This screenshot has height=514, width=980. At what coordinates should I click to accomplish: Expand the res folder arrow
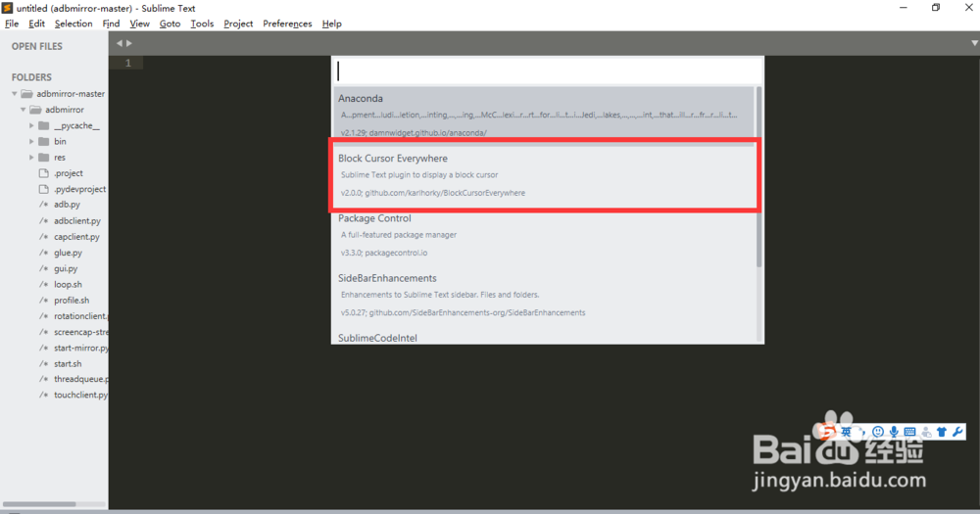[x=31, y=158]
